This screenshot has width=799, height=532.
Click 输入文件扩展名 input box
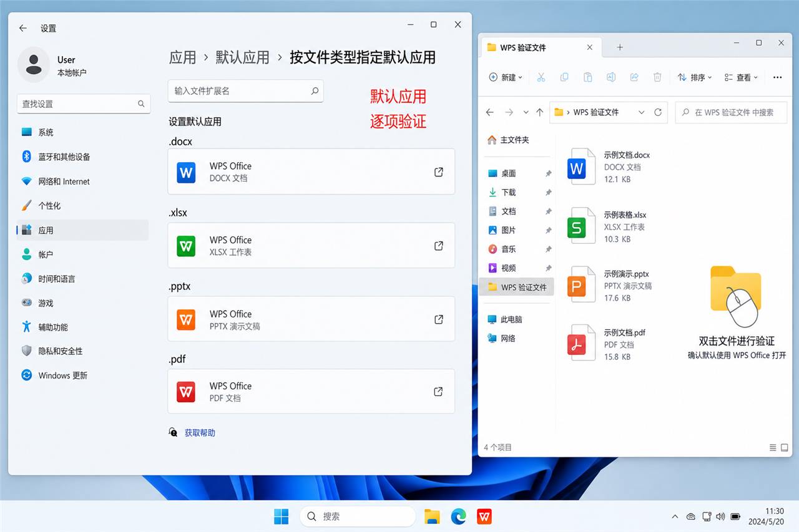coord(245,91)
